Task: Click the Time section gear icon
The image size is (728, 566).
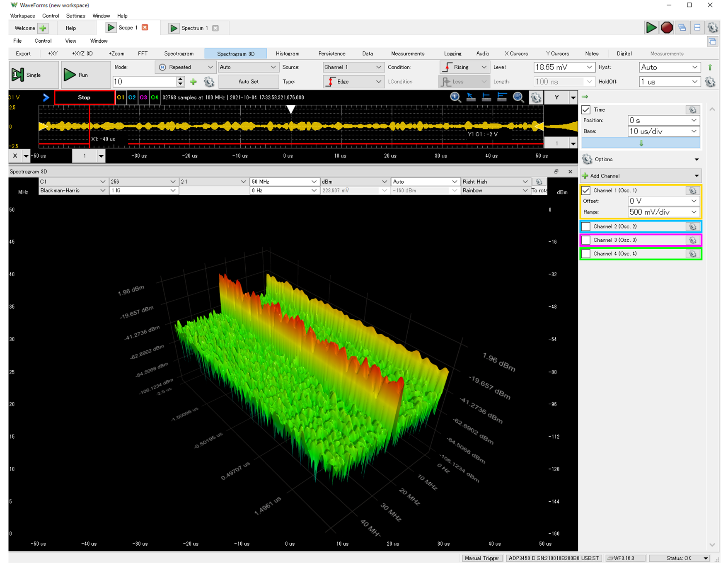Action: [x=692, y=110]
